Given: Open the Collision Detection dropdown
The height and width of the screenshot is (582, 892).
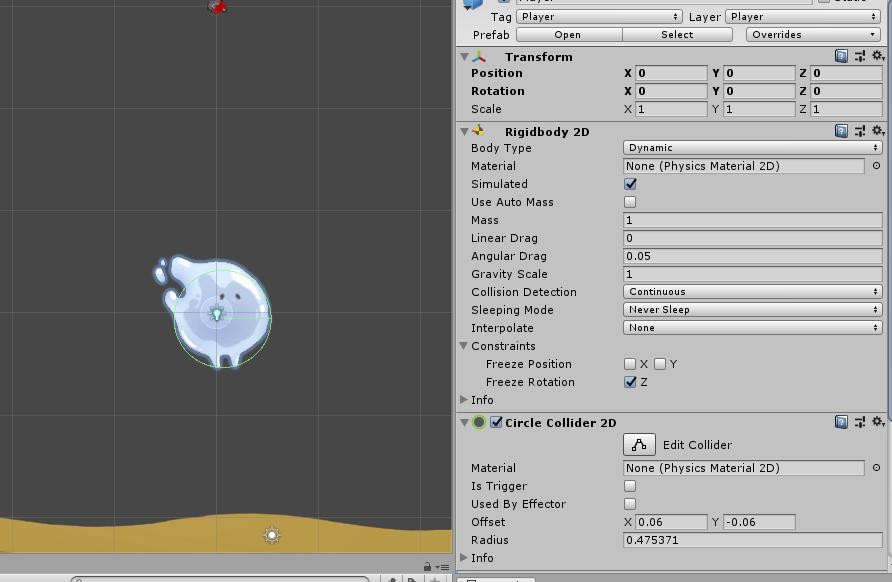Looking at the screenshot, I should click(753, 291).
